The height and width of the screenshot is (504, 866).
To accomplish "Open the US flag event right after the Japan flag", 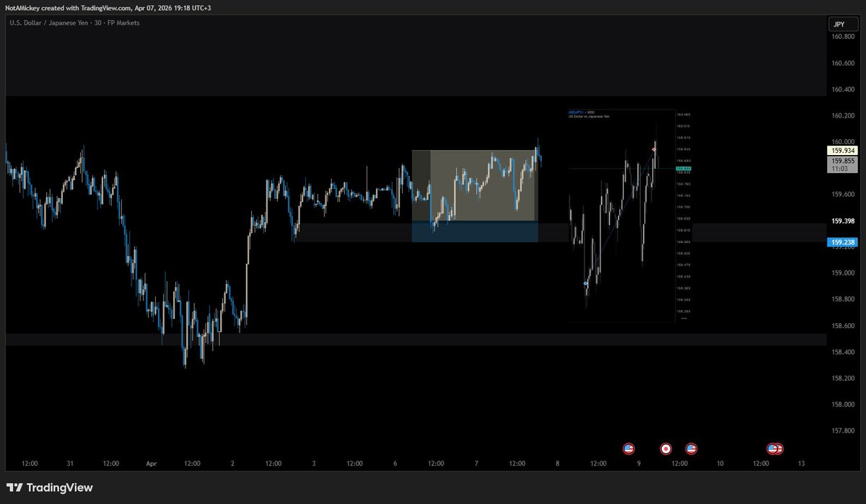I will 691,448.
